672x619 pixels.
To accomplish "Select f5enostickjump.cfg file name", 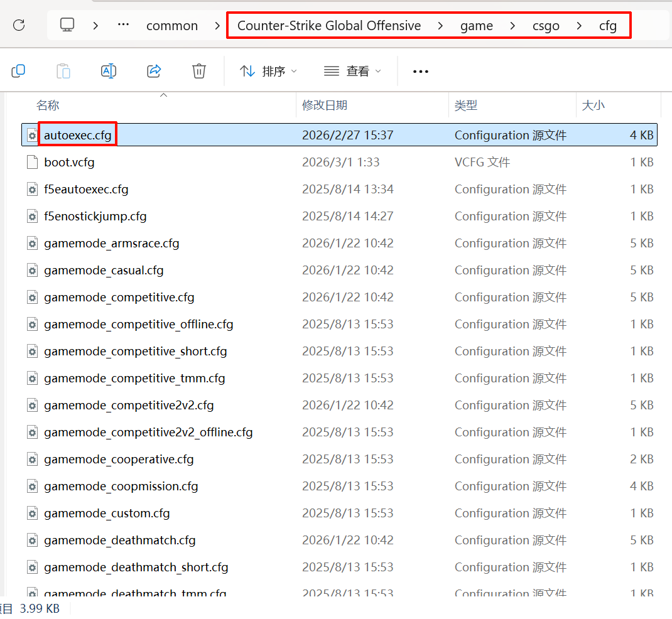I will 95,217.
